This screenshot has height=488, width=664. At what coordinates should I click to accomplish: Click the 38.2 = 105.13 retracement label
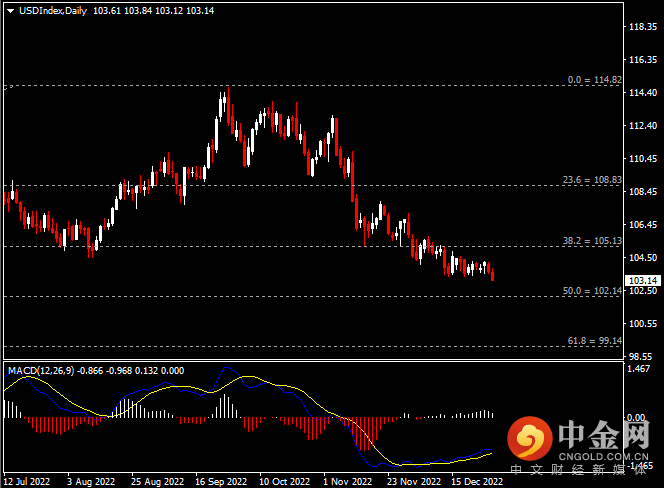[x=594, y=240]
